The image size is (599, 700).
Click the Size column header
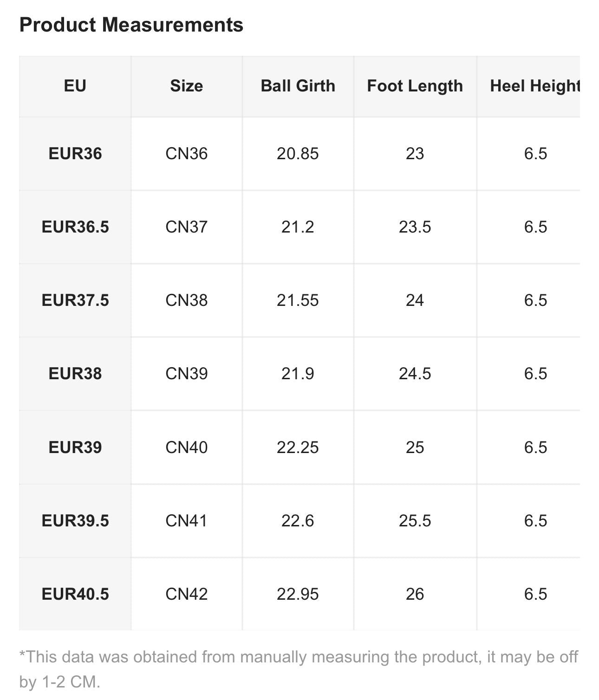[x=186, y=86]
